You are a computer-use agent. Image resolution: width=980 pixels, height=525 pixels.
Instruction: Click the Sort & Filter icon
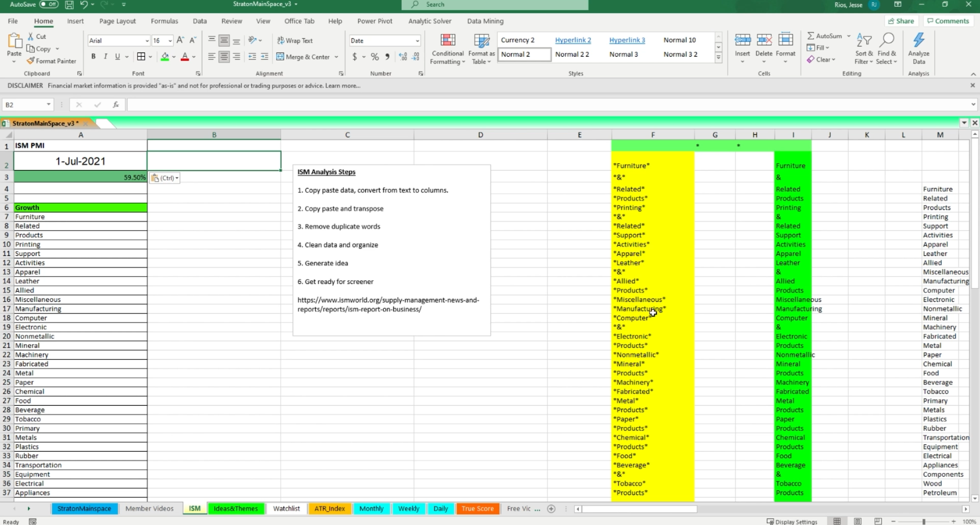[864, 41]
